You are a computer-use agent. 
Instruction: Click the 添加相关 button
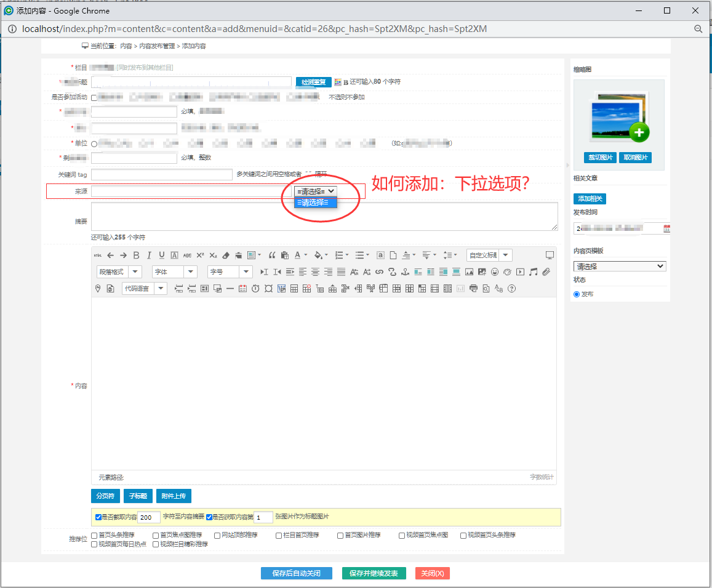point(590,199)
